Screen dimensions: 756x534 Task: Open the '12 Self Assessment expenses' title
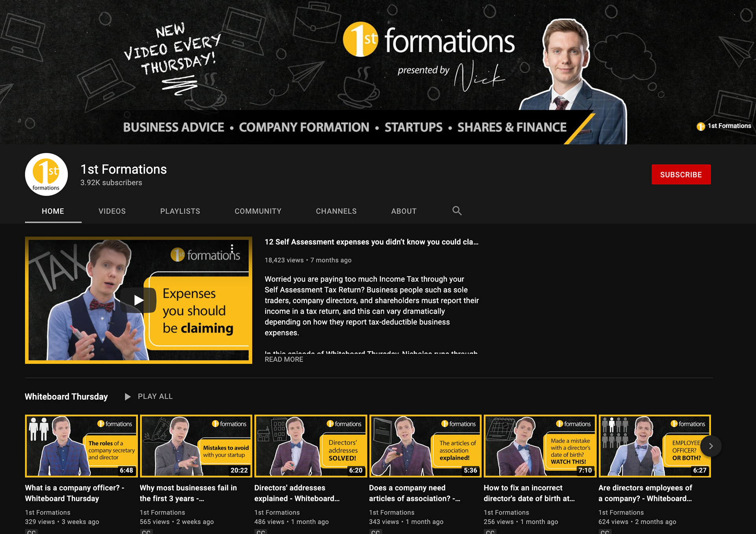(371, 242)
